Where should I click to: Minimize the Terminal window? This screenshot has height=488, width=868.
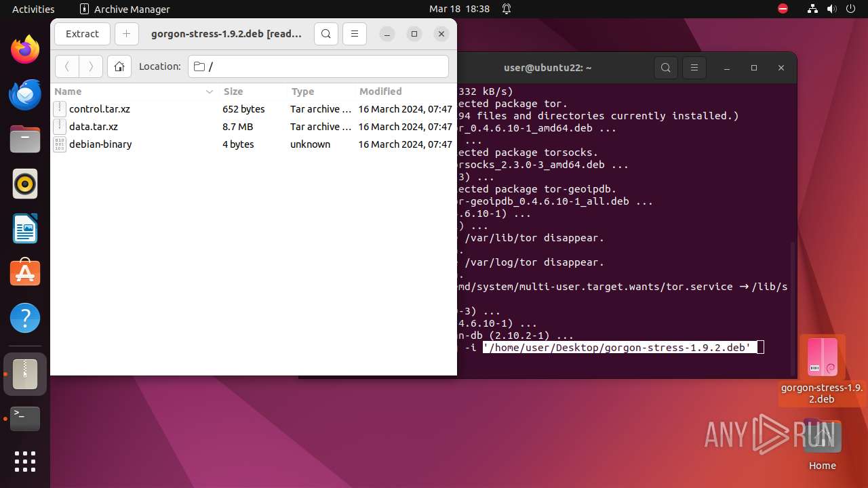tap(727, 68)
